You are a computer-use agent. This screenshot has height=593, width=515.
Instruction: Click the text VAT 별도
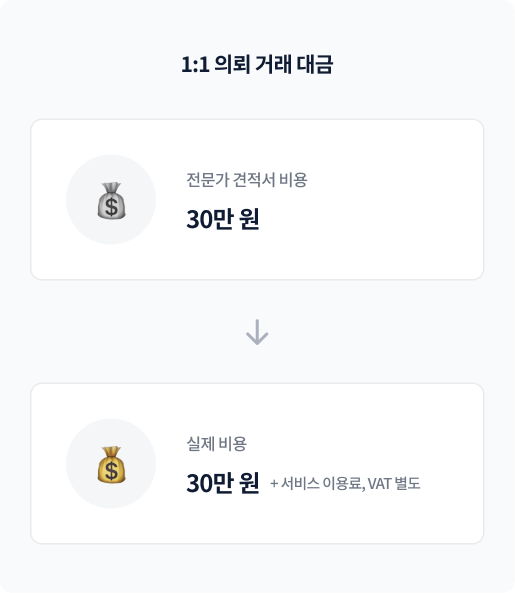coord(394,483)
